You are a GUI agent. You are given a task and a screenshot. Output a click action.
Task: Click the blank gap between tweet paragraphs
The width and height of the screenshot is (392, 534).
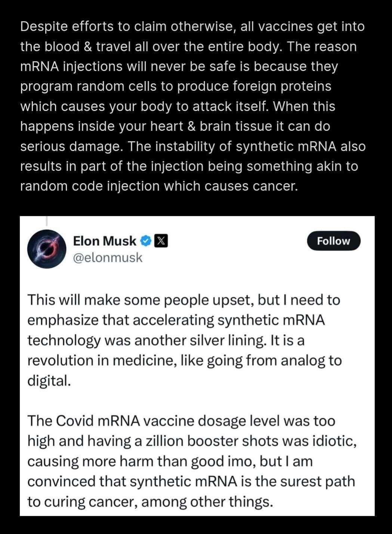pyautogui.click(x=197, y=401)
